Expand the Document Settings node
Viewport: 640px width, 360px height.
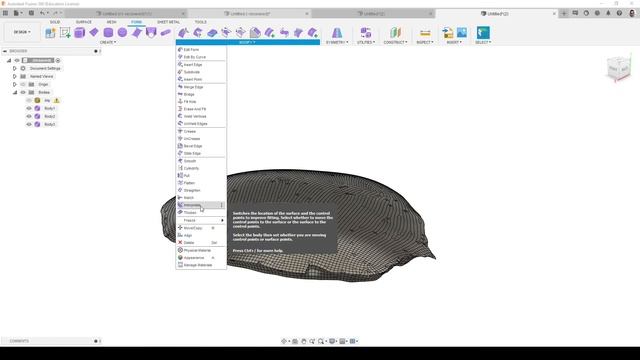coord(15,69)
